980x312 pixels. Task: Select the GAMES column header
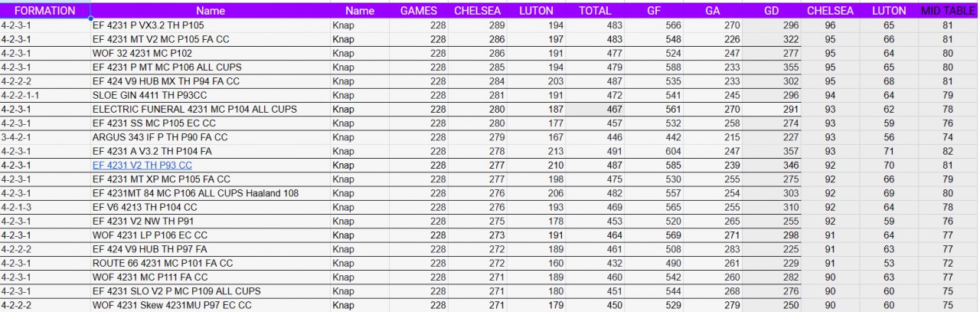[419, 11]
